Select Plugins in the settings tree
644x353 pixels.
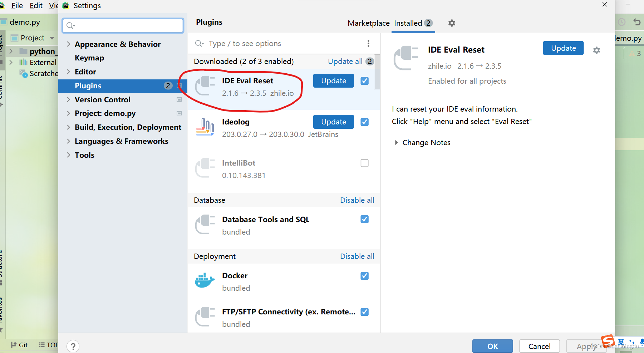(123, 86)
